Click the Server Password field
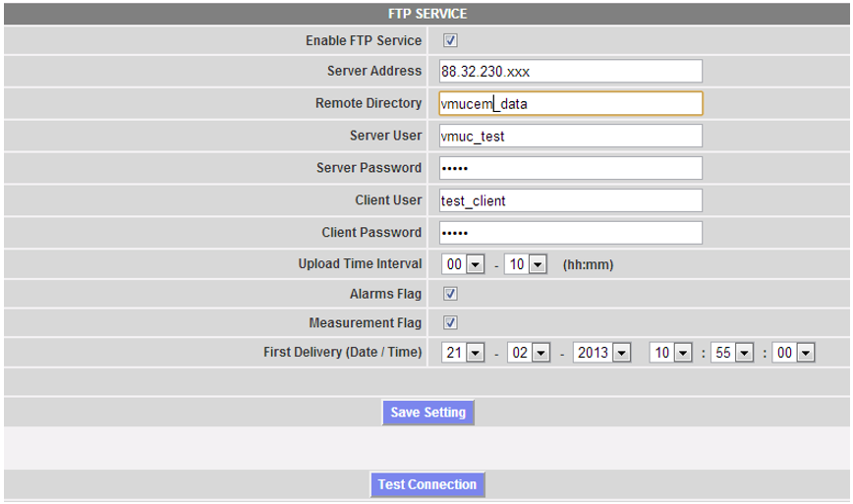Screen dimensions: 853x504 pyautogui.click(x=570, y=168)
